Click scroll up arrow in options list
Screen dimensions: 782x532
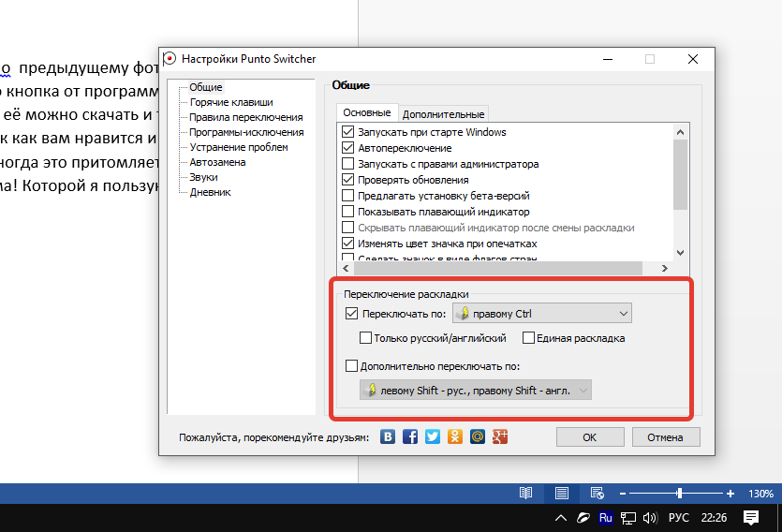point(680,132)
